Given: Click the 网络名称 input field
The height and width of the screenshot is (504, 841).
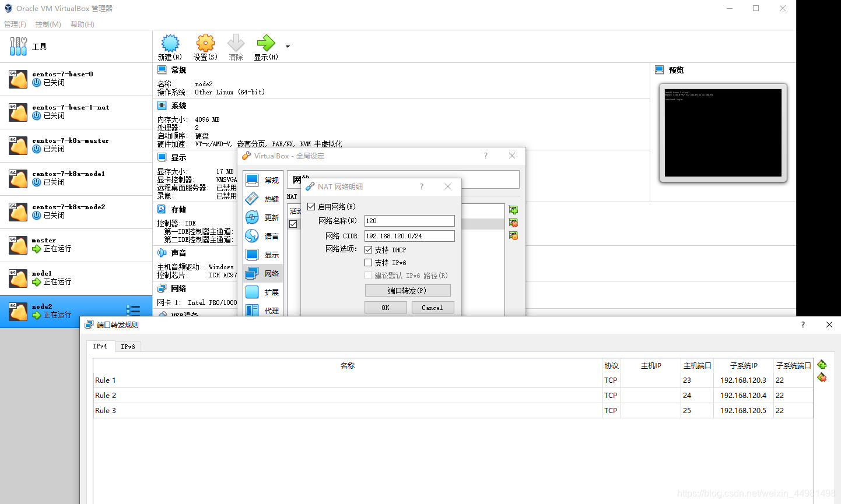Looking at the screenshot, I should [x=409, y=221].
